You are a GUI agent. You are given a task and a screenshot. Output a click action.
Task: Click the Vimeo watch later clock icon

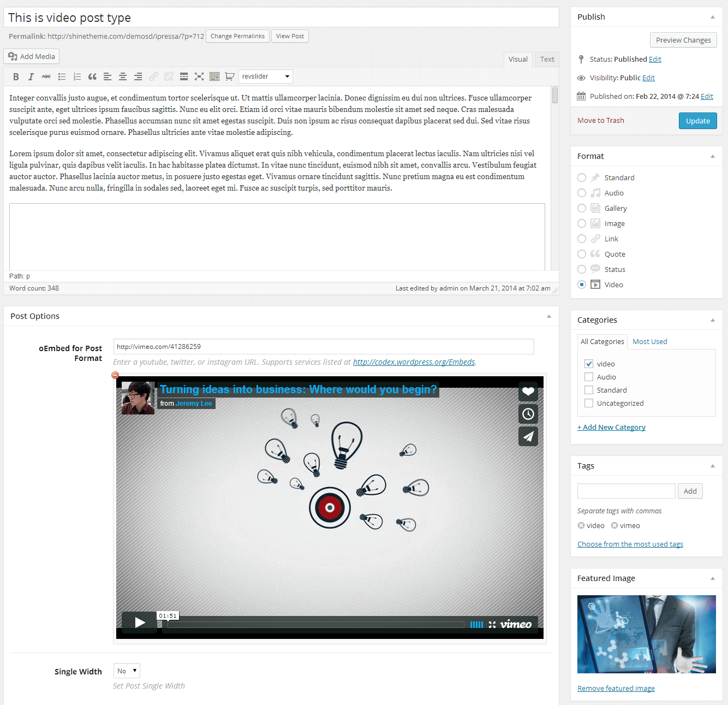click(x=528, y=414)
